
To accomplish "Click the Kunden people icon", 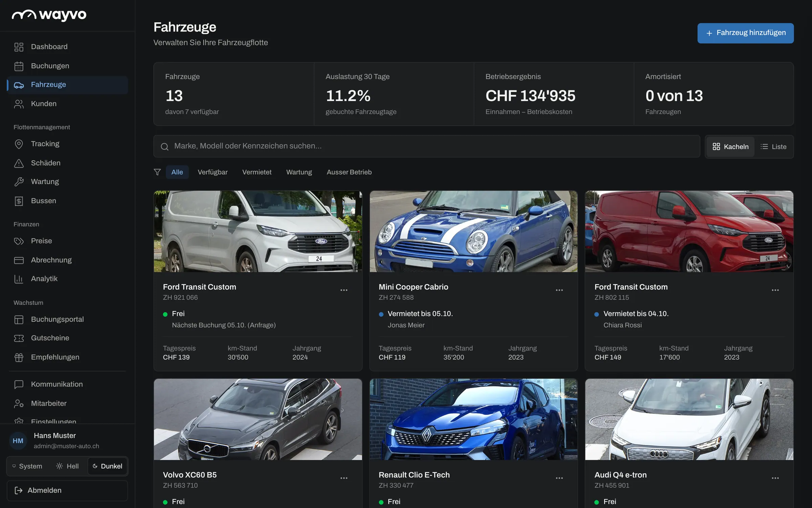I will pos(19,104).
